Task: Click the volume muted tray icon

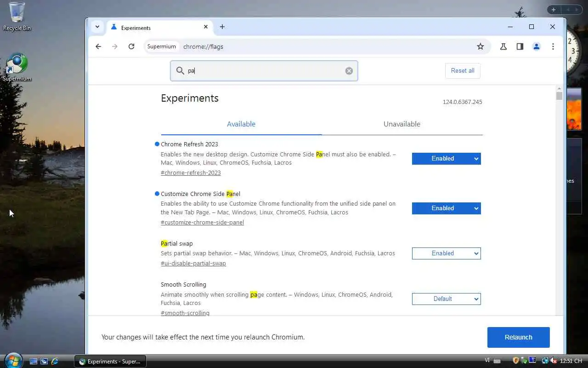Action: [554, 361]
